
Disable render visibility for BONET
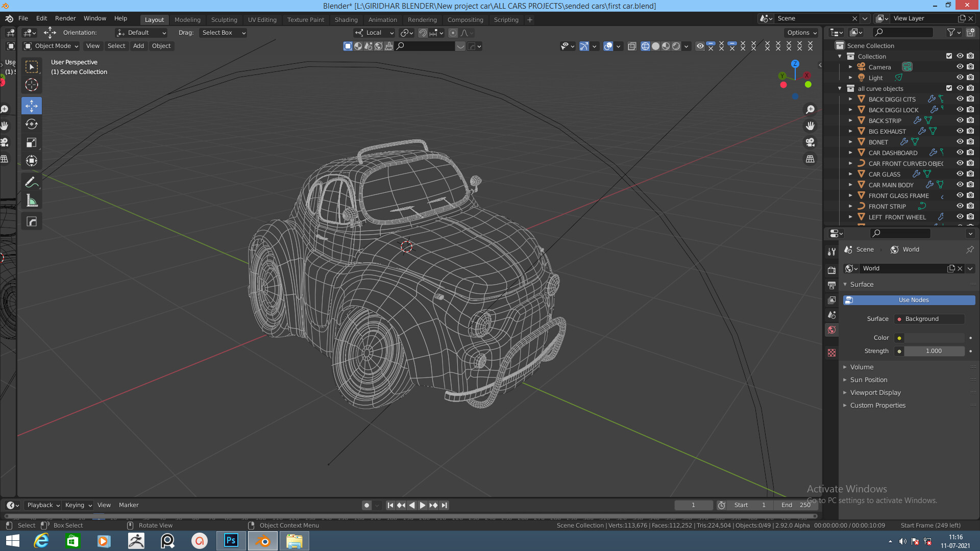pyautogui.click(x=970, y=142)
